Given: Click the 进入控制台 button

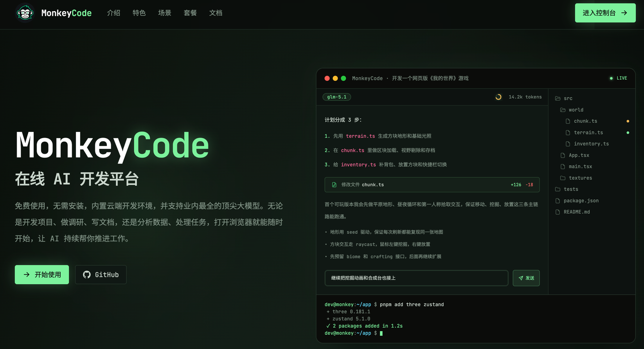Looking at the screenshot, I should pos(605,13).
